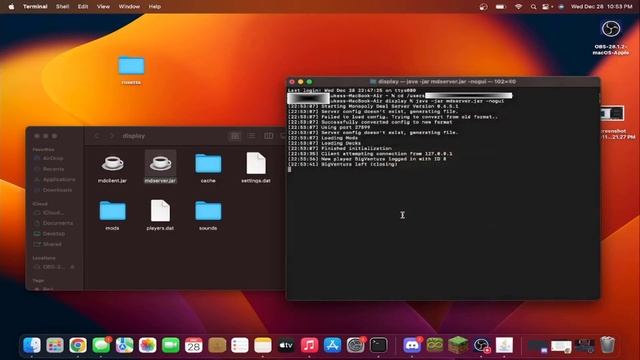
Task: Eject the OBS volume in Finder sidebar
Action: 72,267
